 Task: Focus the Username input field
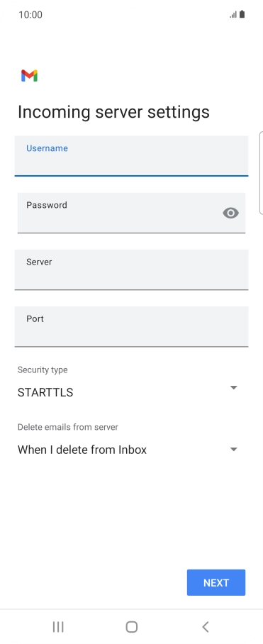(131, 156)
